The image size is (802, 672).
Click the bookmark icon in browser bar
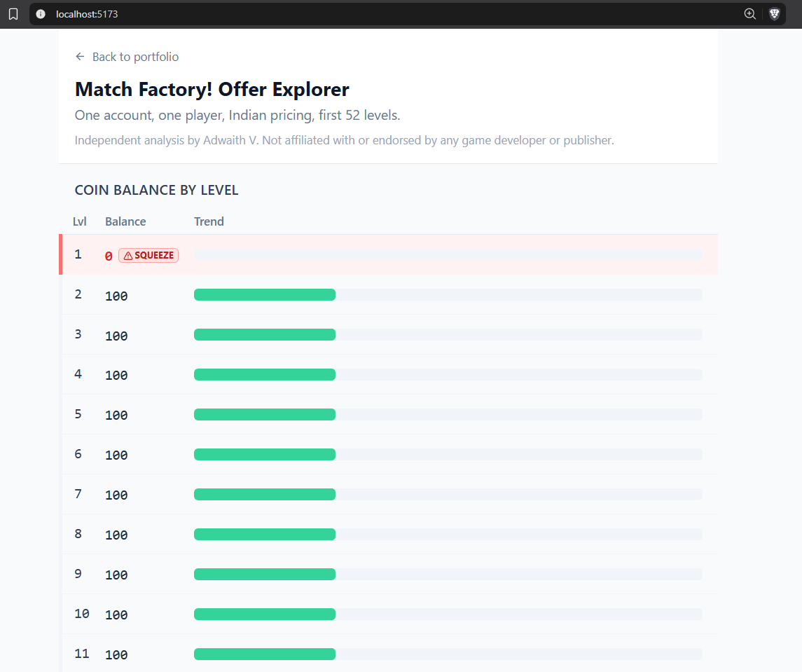13,14
